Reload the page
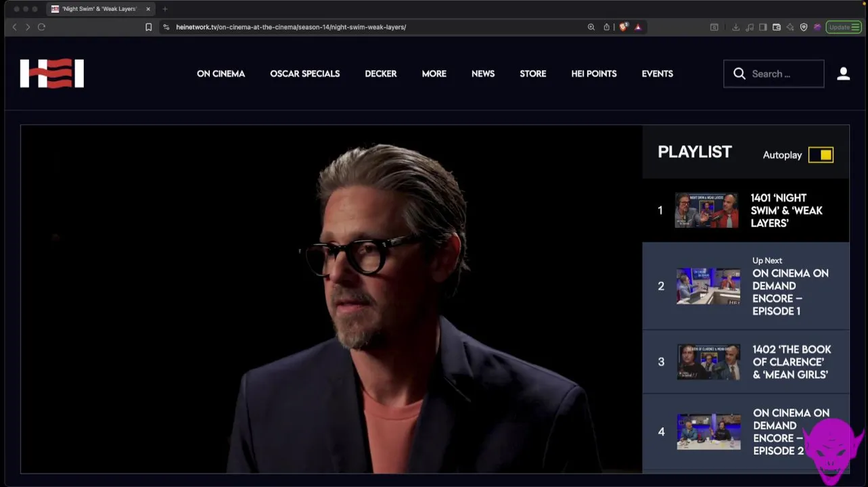This screenshot has width=868, height=487. tap(41, 27)
